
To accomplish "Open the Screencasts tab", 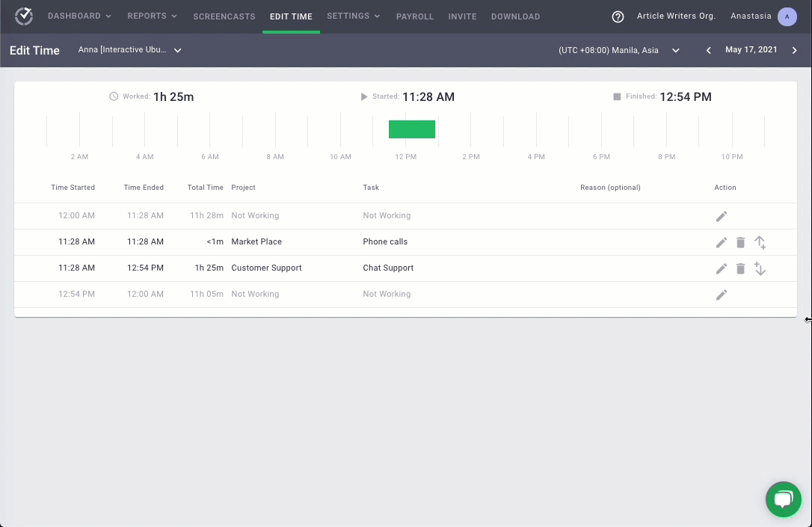I will [x=224, y=16].
